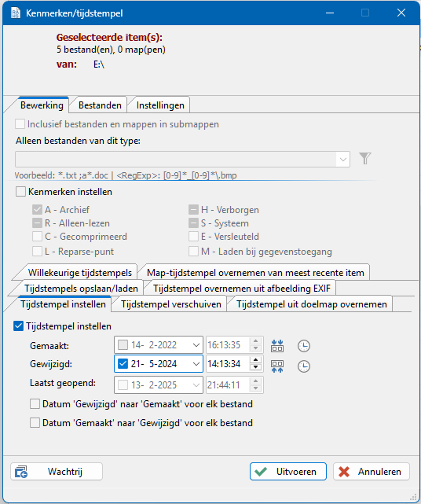Set Gewijzigd to current time via clock icon

[x=303, y=366]
